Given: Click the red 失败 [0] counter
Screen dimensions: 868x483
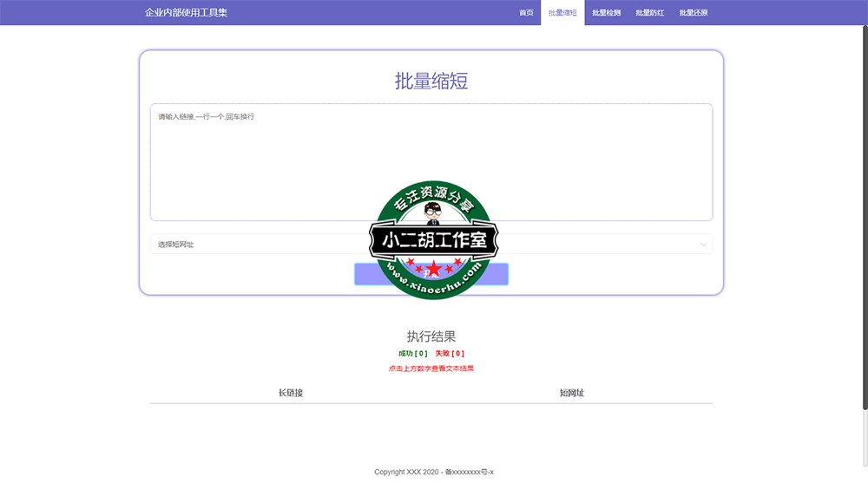Looking at the screenshot, I should 450,354.
